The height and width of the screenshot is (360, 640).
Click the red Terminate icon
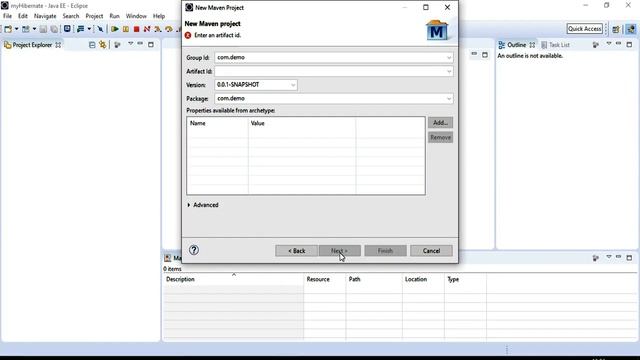[136, 29]
